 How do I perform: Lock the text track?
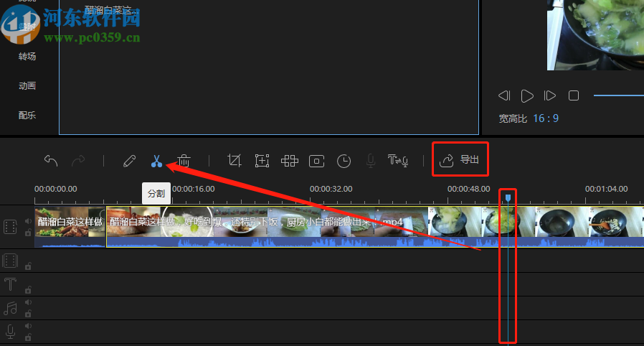(28, 290)
